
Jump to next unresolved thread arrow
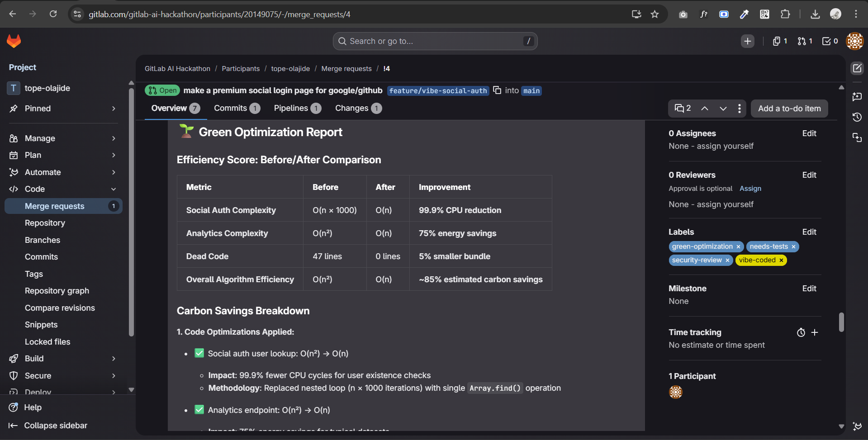723,109
